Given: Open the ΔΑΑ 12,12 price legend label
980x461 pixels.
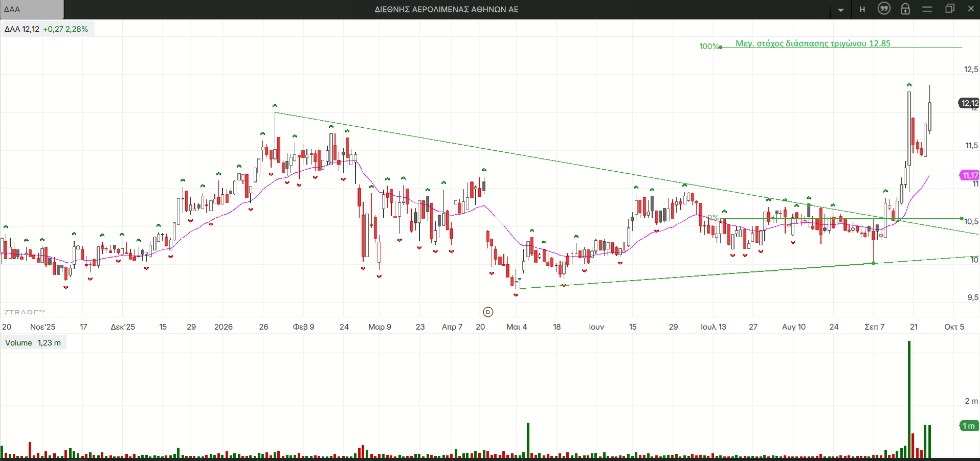Looking at the screenshot, I should pos(47,29).
